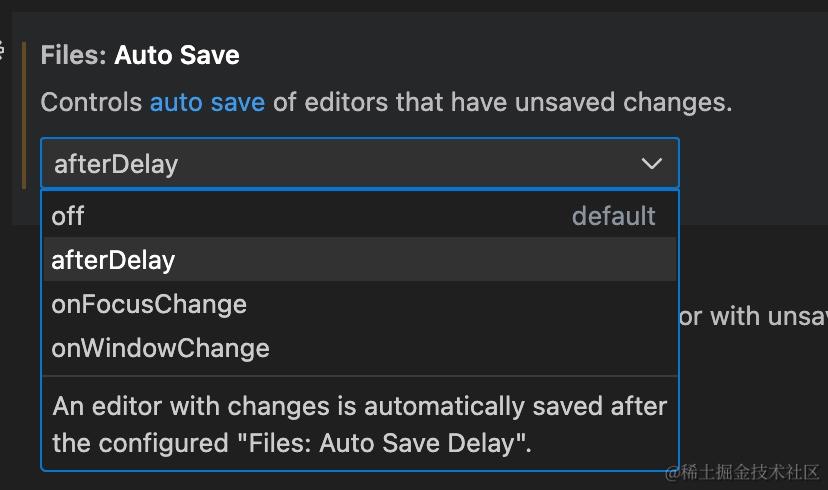Click the gear icon beside Auto Save setting
This screenshot has height=490, width=828.
coord(3,50)
